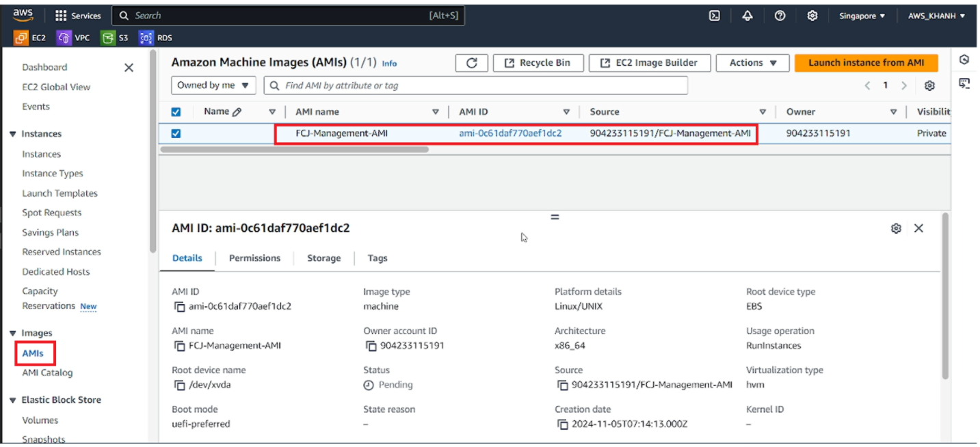The height and width of the screenshot is (447, 980).
Task: Close the AMI detail panel
Action: pyautogui.click(x=918, y=228)
